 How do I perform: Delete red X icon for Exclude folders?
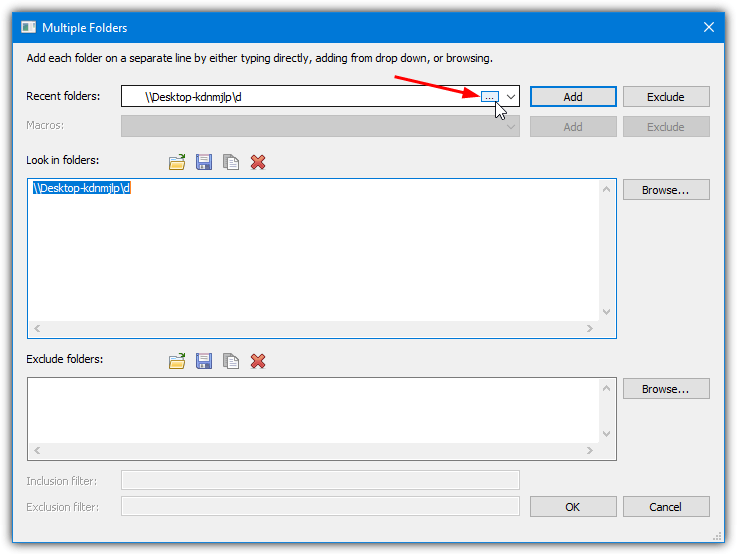pyautogui.click(x=258, y=361)
